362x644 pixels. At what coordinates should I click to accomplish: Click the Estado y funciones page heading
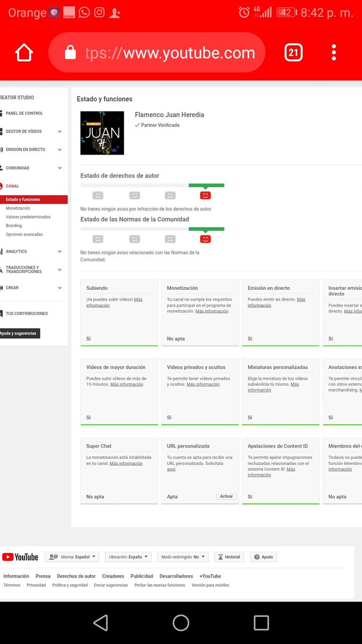[x=105, y=99]
